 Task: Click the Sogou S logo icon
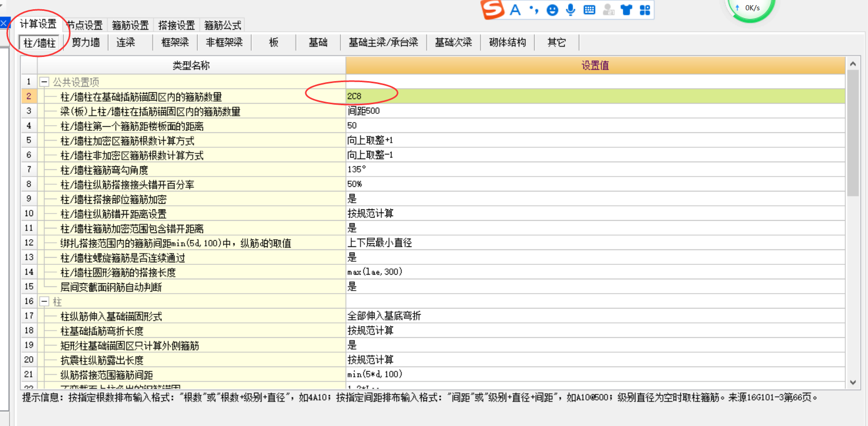click(x=492, y=9)
